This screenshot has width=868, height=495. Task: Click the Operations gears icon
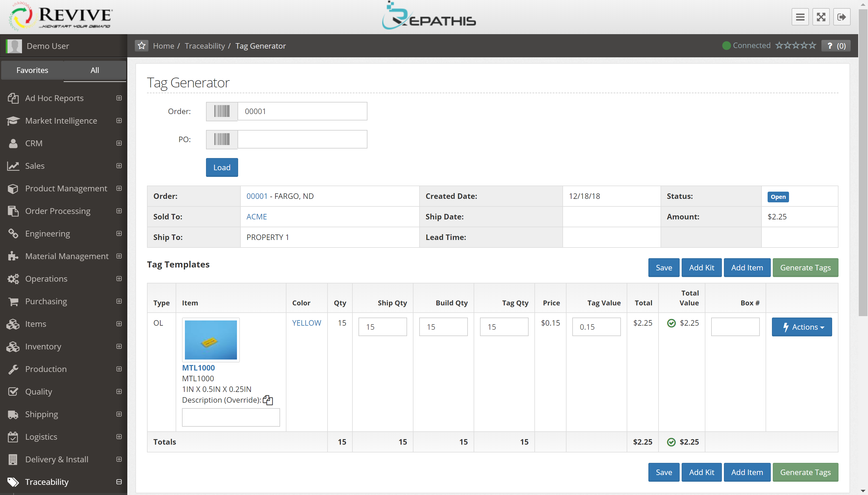point(13,279)
